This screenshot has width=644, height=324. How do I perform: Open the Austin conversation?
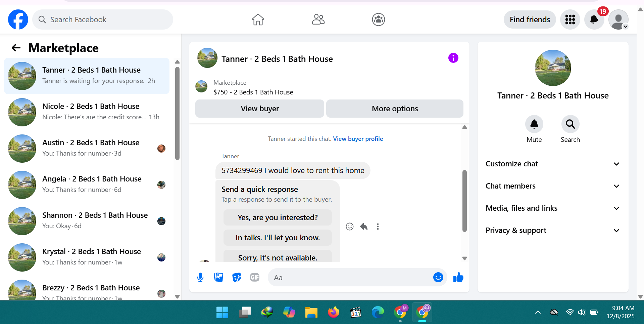click(x=87, y=149)
